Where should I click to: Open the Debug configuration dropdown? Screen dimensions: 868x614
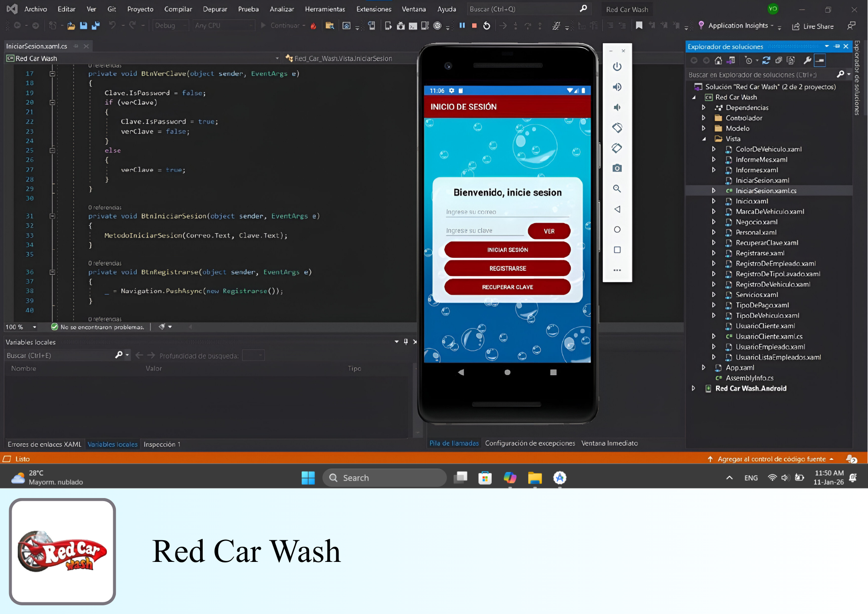click(x=171, y=26)
